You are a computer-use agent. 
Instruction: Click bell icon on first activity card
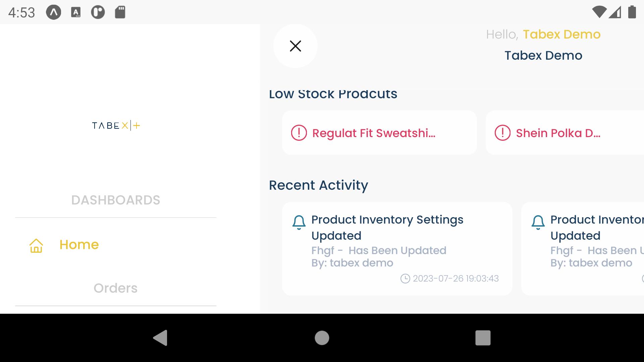299,223
